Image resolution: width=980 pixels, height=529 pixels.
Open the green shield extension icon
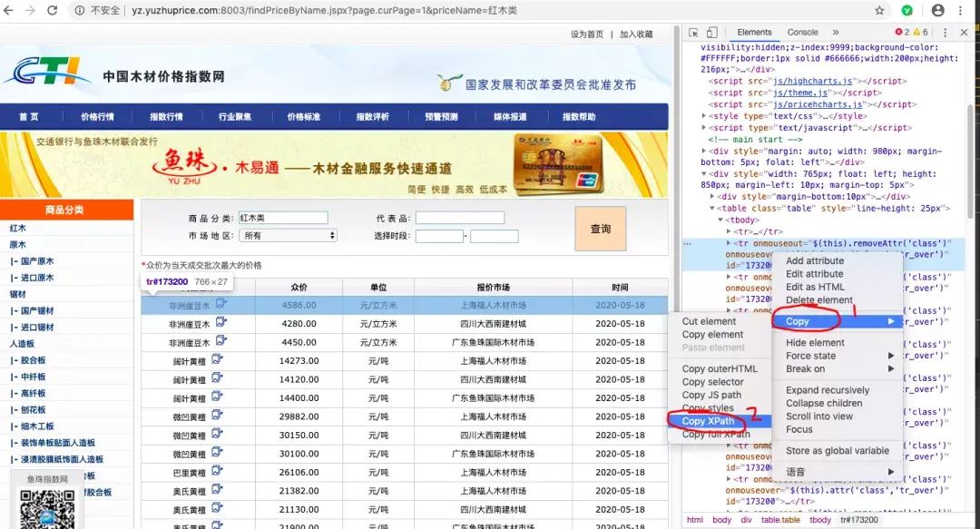click(x=906, y=11)
